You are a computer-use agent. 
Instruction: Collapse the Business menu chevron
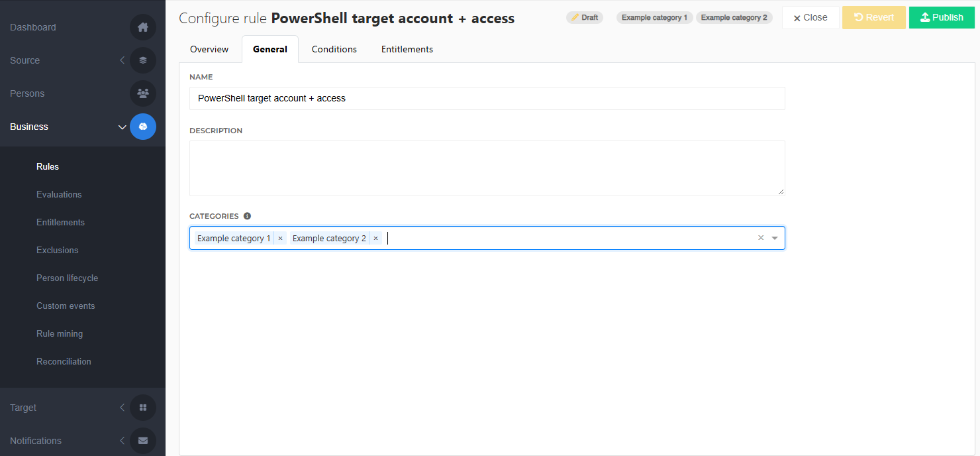pyautogui.click(x=122, y=127)
